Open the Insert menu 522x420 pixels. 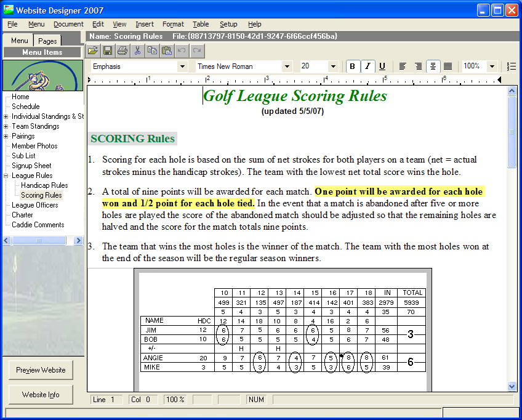145,24
